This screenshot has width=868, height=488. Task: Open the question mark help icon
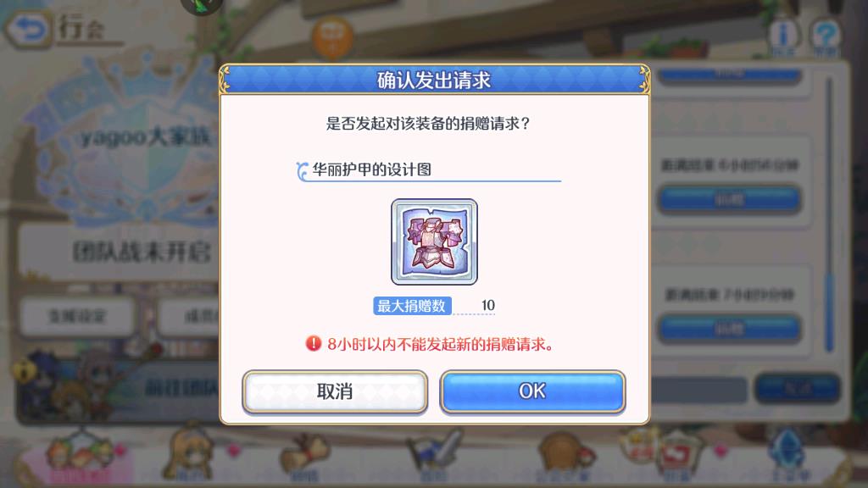825,36
